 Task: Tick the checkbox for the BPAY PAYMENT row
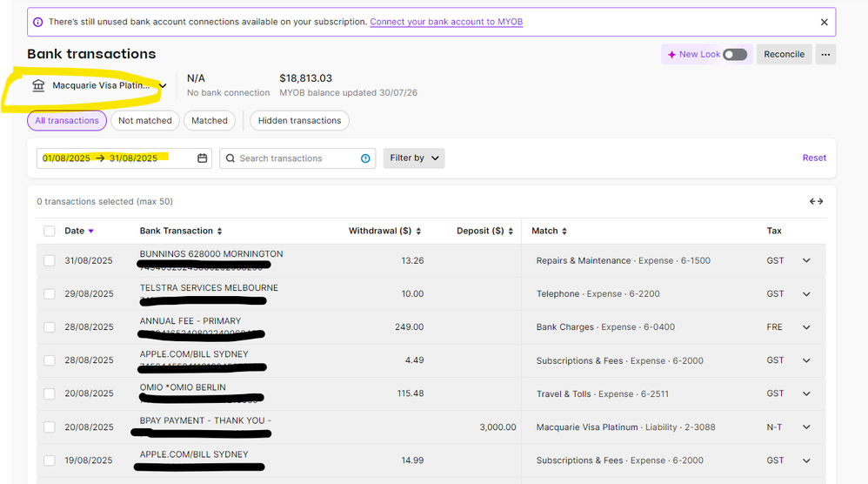click(x=50, y=427)
